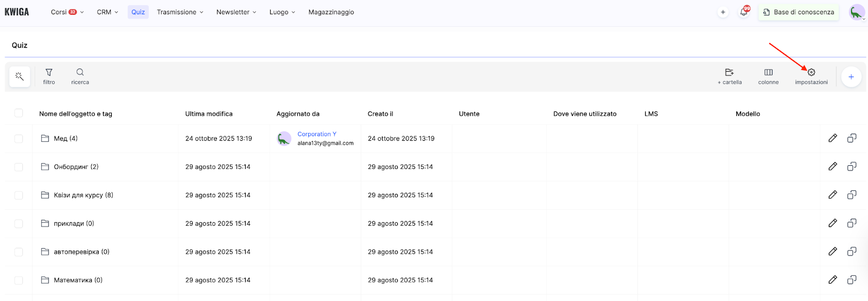Click the Corporation Y link
Screen dimensions: 868x301
pos(317,134)
